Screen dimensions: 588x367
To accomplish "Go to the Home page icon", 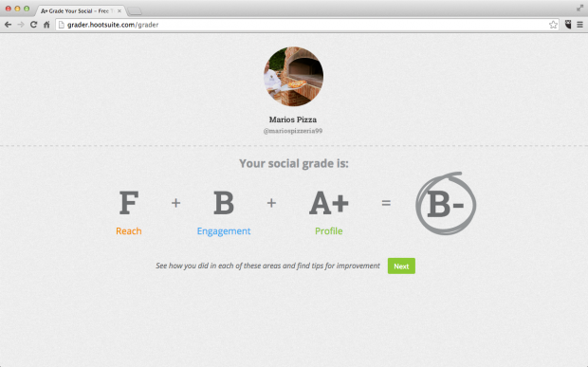I will click(x=46, y=25).
